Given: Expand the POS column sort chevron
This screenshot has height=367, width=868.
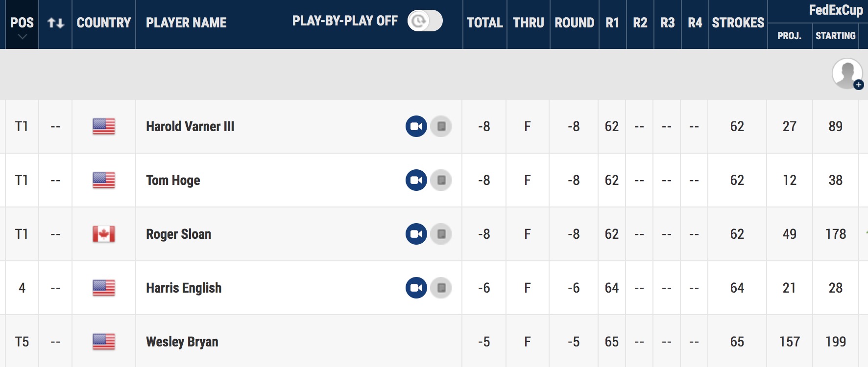Looking at the screenshot, I should (x=22, y=37).
